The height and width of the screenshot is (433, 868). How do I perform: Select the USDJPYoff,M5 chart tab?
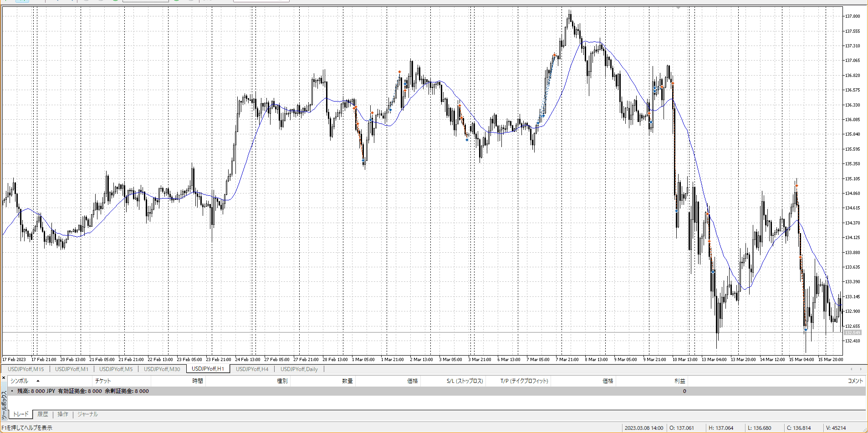pos(116,369)
